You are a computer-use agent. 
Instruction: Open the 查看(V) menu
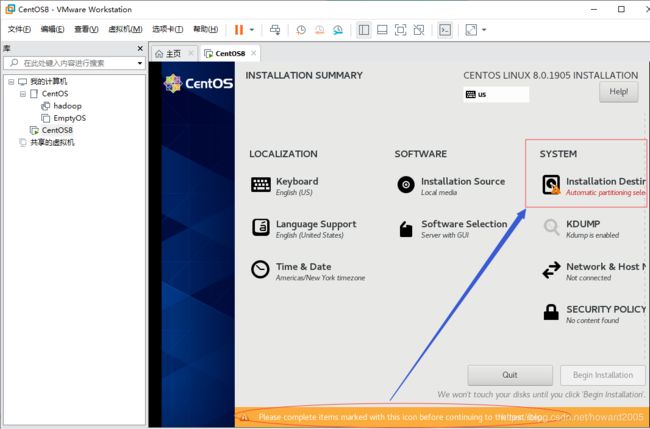(86, 29)
